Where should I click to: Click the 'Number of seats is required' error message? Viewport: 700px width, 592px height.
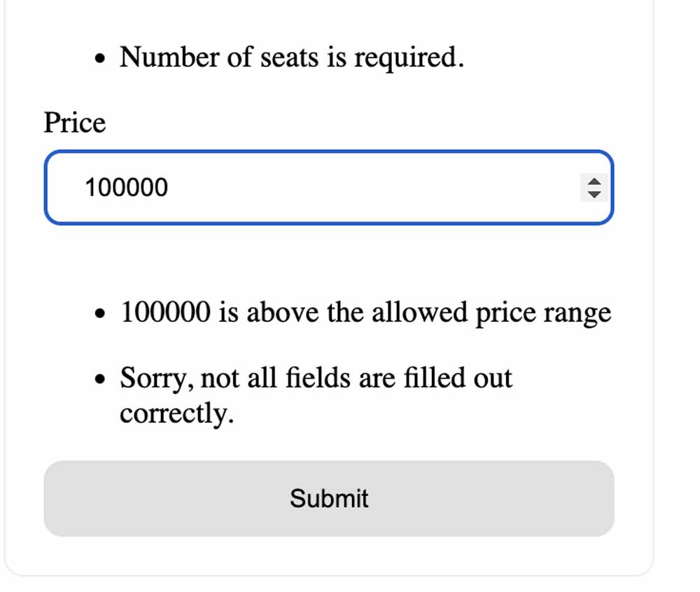pos(291,57)
